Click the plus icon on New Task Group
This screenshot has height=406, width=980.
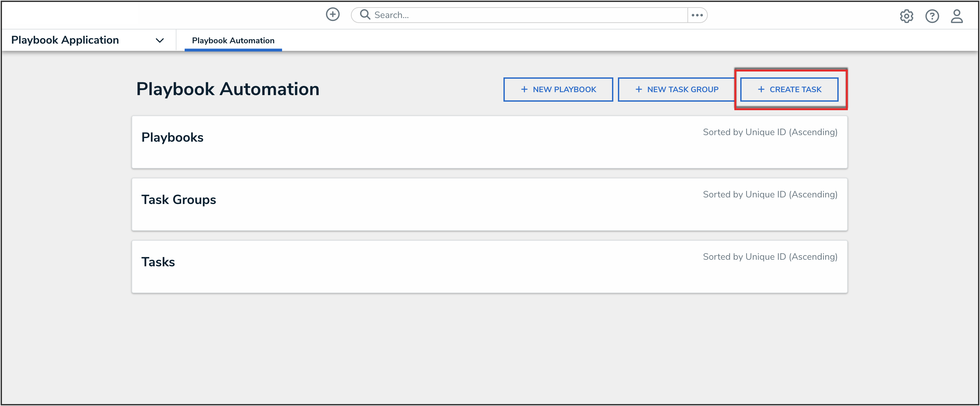point(639,90)
